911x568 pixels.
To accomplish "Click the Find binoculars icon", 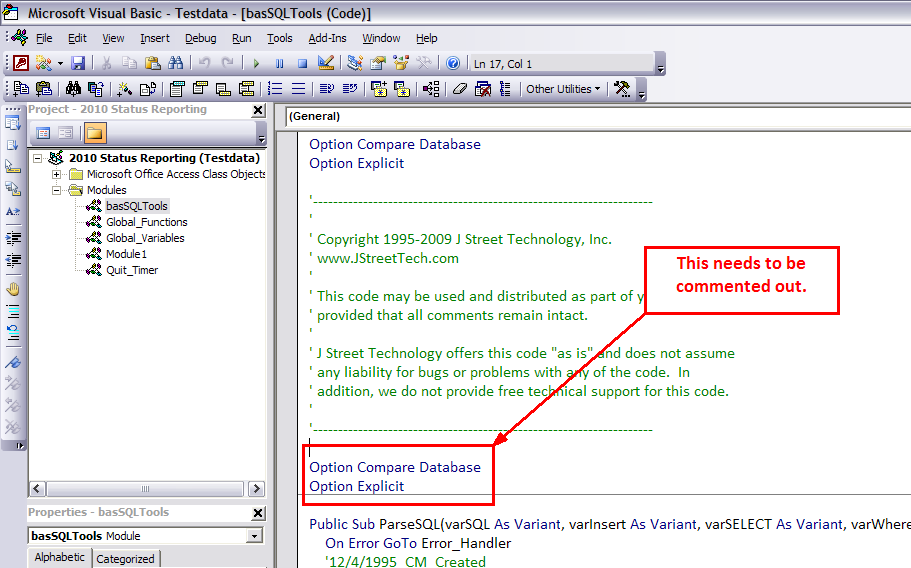I will tap(176, 63).
